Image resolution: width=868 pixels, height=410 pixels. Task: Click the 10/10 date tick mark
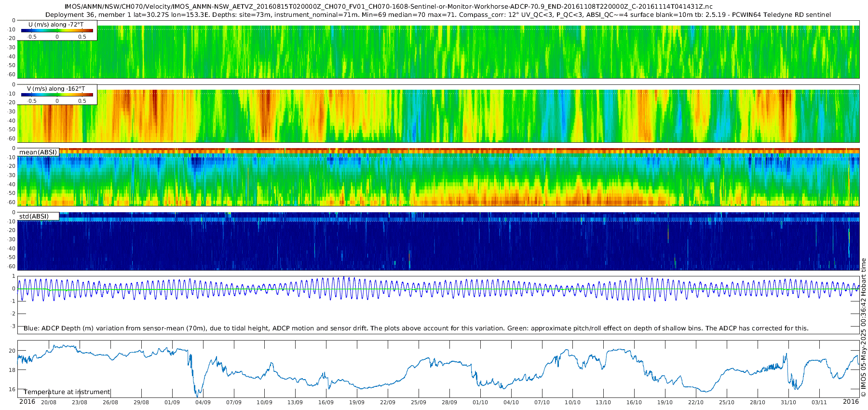(572, 402)
